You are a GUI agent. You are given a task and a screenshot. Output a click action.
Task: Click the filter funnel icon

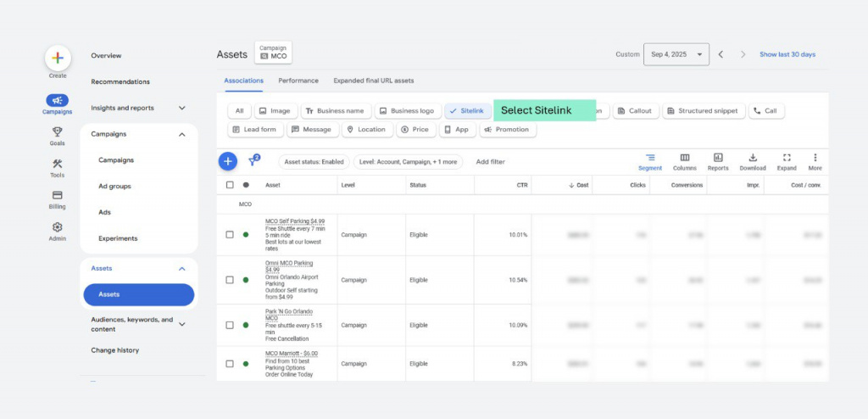[x=253, y=160]
